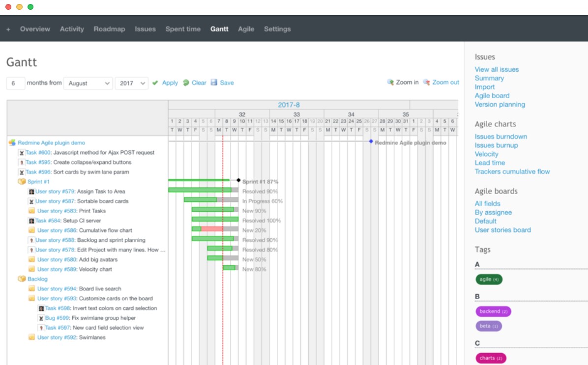The width and height of the screenshot is (588, 365).
Task: Click the Redmine Agile plugin demo project icon
Action: coord(12,143)
